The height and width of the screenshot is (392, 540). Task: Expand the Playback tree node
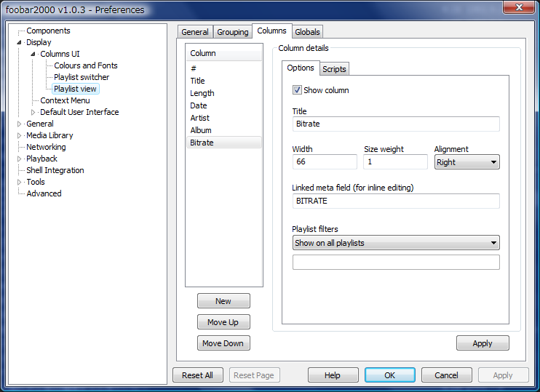pyautogui.click(x=19, y=159)
